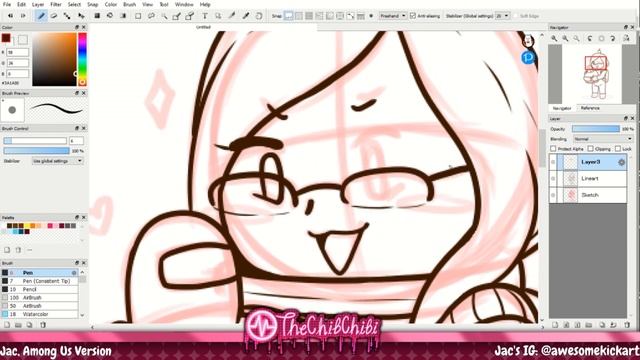Image resolution: width=640 pixels, height=360 pixels.
Task: Rotate canvas left in the Navigator
Action: 589,38
